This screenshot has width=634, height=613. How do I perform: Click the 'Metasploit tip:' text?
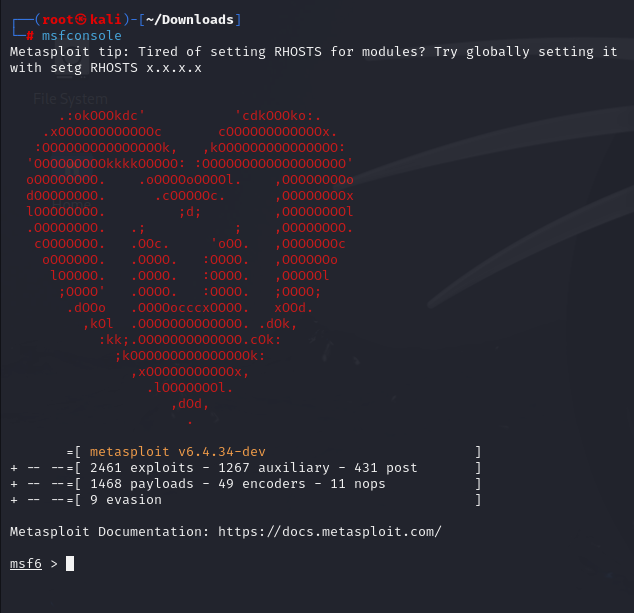[x=70, y=52]
